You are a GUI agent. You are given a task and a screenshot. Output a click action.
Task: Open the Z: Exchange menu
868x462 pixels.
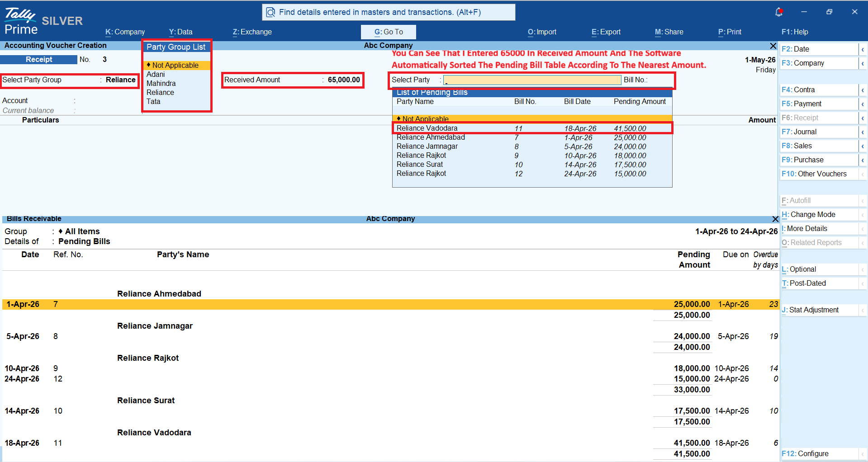(x=252, y=32)
